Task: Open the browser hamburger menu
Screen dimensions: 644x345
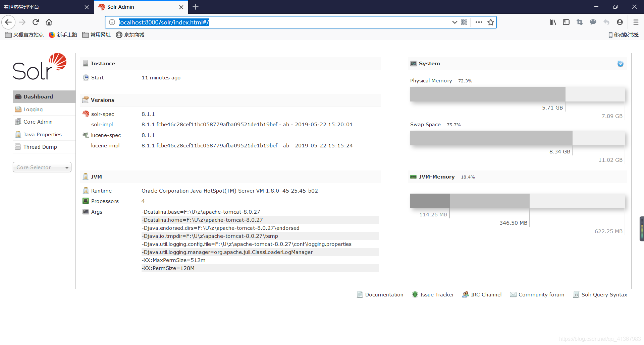Action: (x=636, y=22)
